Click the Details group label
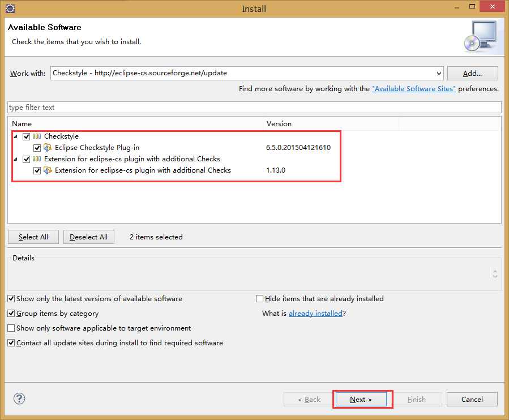 [23, 258]
